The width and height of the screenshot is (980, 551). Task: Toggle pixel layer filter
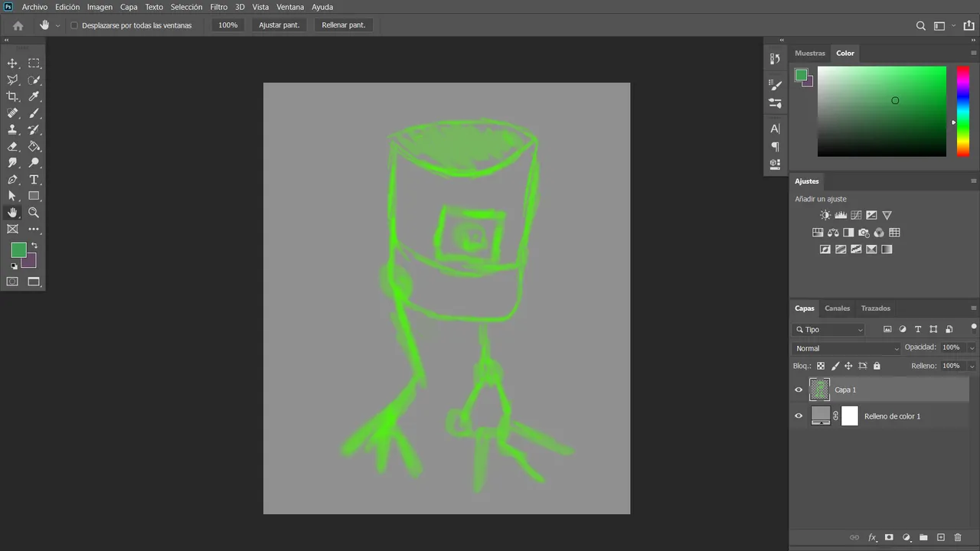[887, 329]
